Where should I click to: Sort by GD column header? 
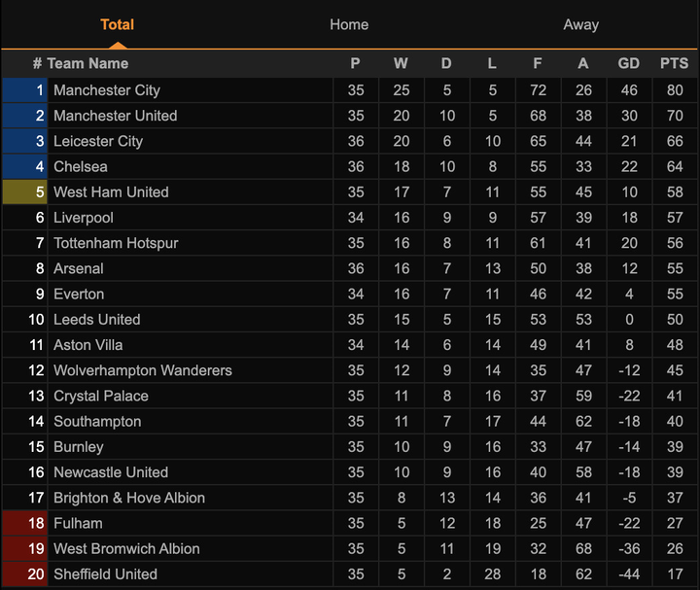(x=629, y=63)
